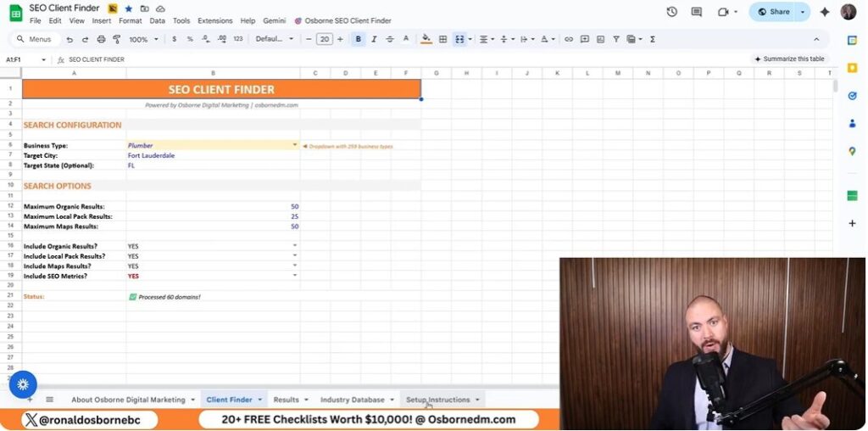Image resolution: width=868 pixels, height=431 pixels.
Task: Select the Paint format tool
Action: click(116, 39)
